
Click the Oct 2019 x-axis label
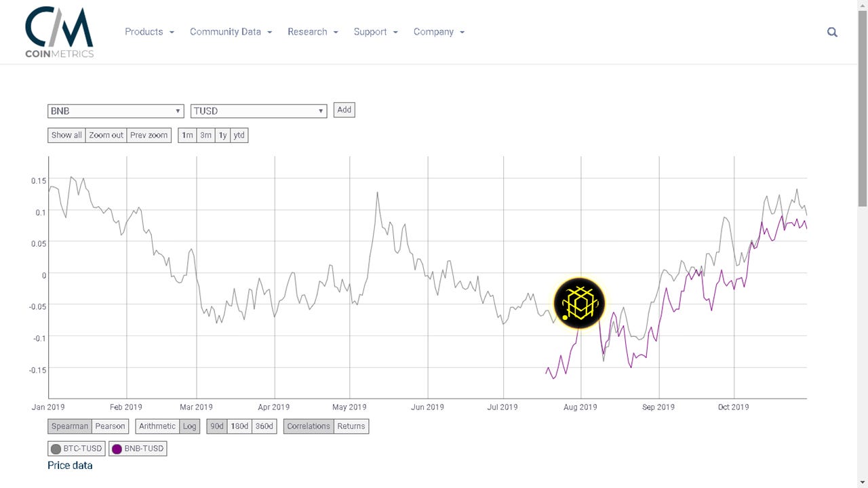[x=733, y=407]
